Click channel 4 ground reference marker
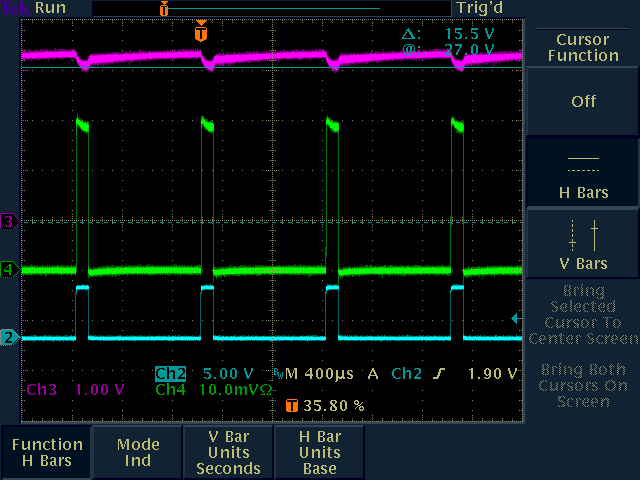The image size is (640, 480). (9, 270)
